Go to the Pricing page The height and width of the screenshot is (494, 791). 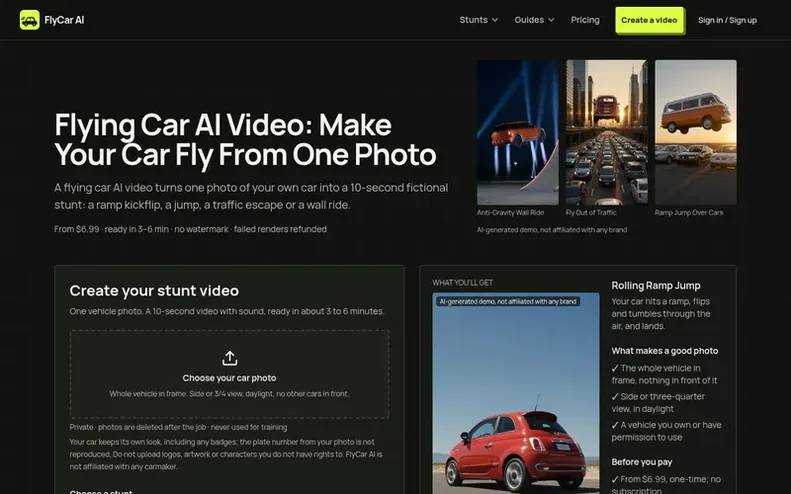[585, 20]
